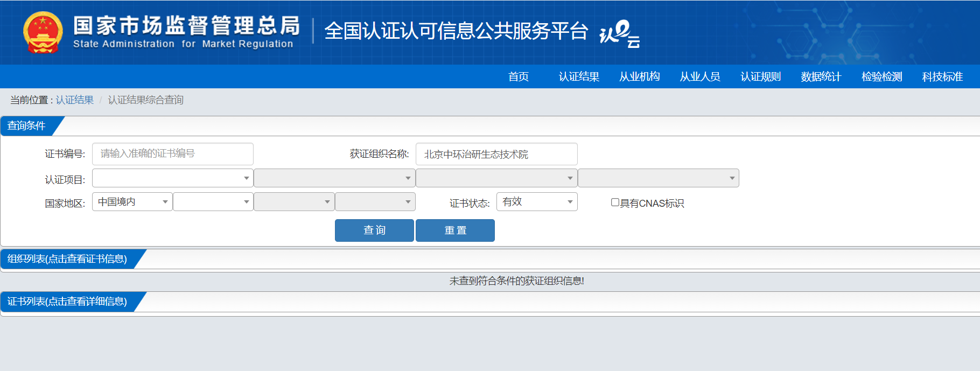
Task: Open the third 国家地区 dropdown
Action: (294, 201)
